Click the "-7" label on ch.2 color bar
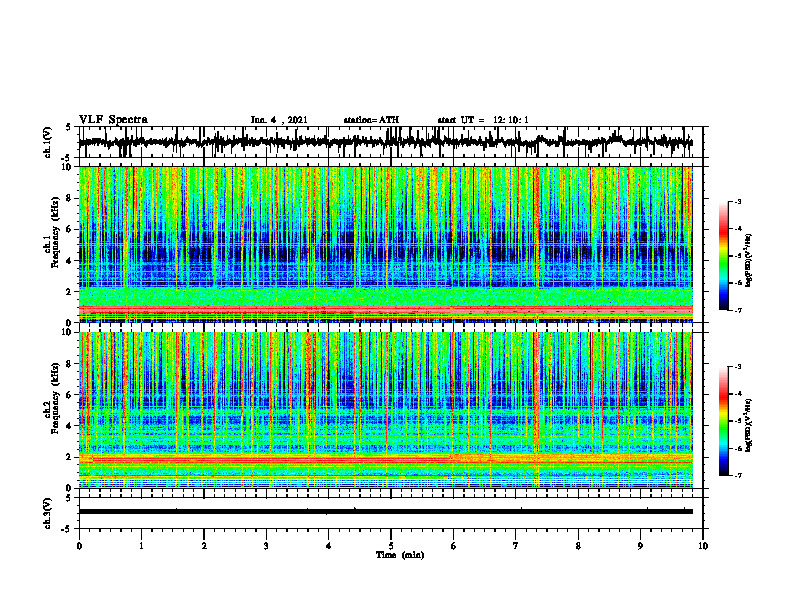Viewport: 792px width, 612px height. pyautogui.click(x=738, y=475)
